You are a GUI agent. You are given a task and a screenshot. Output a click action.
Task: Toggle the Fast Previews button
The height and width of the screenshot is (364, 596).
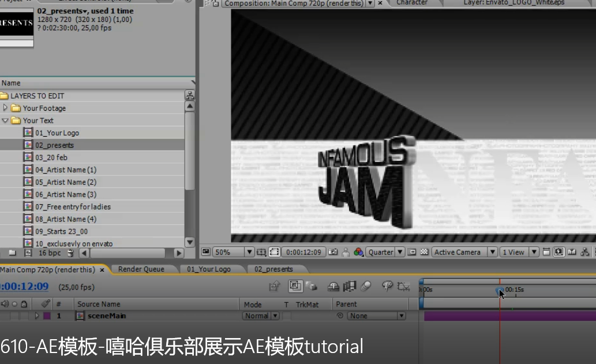[x=558, y=252]
